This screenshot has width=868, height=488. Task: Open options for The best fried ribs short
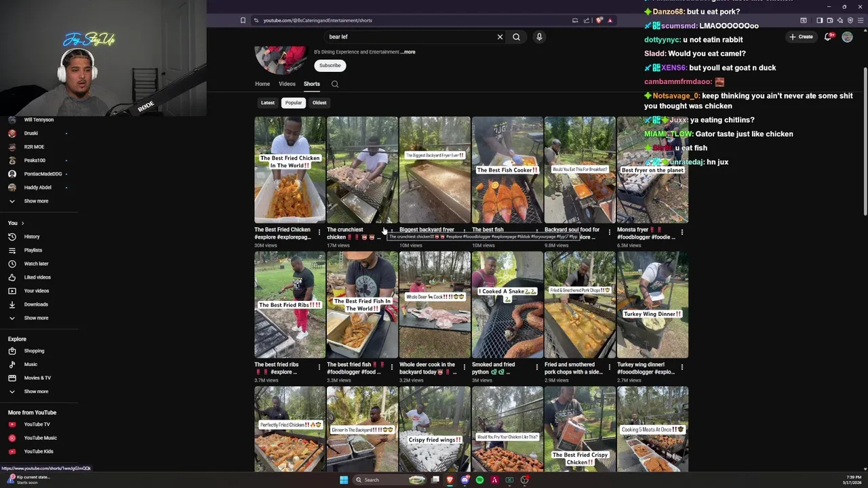[319, 367]
